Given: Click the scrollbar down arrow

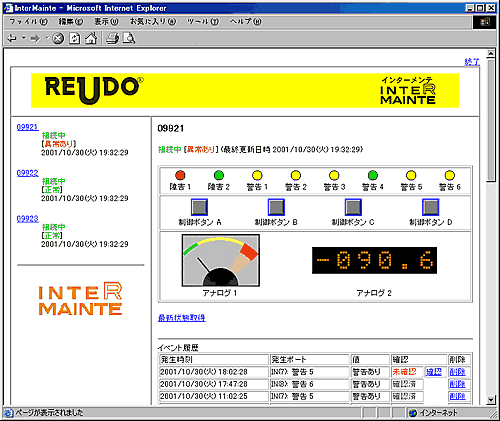Looking at the screenshot, I should 491,400.
